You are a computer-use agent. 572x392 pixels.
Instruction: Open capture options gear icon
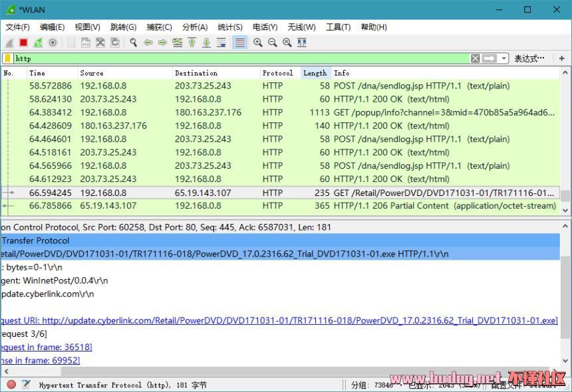click(x=53, y=43)
